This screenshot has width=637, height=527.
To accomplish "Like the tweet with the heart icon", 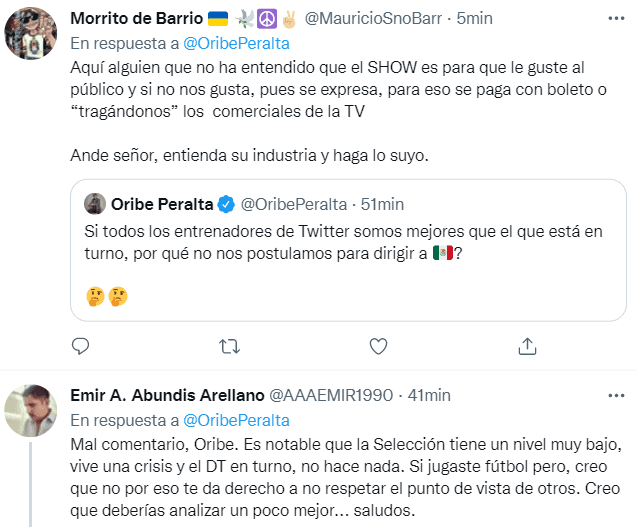I will 378,347.
